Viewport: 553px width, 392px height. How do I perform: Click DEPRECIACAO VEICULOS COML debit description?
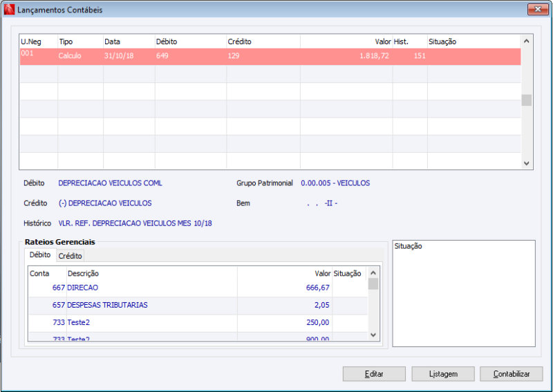coord(110,183)
